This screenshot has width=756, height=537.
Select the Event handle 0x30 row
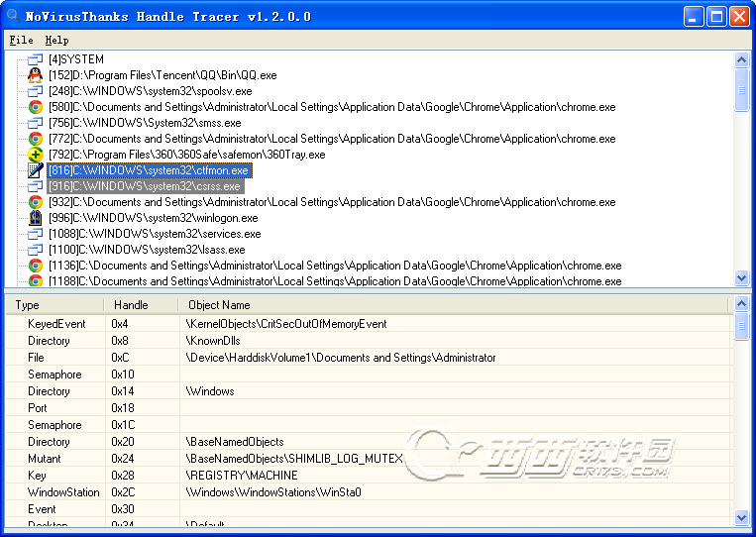click(369, 509)
